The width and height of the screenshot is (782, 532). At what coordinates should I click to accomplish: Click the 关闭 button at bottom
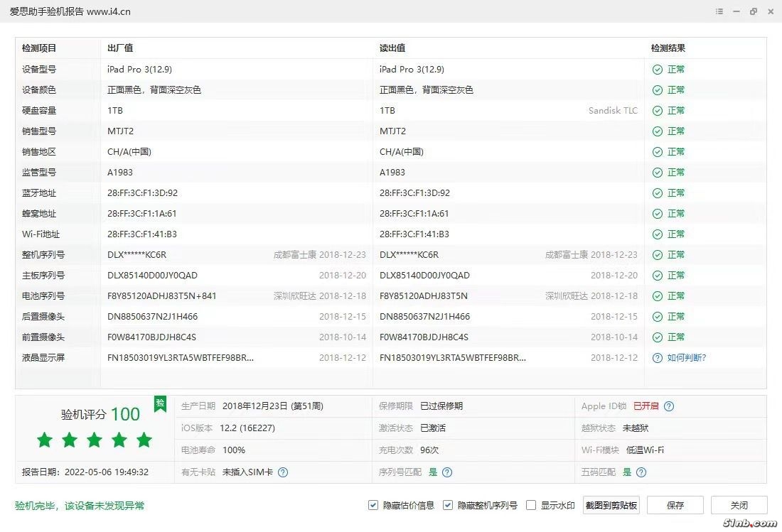coord(739,505)
